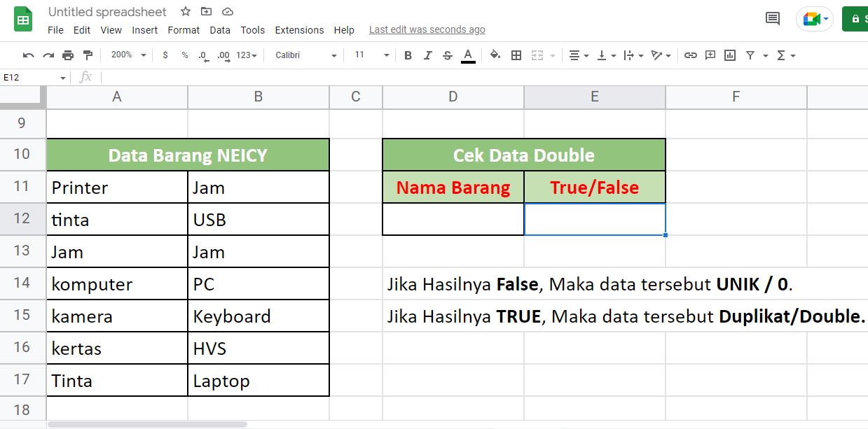Create a filter
Viewport: 868px width, 429px height.
[750, 55]
